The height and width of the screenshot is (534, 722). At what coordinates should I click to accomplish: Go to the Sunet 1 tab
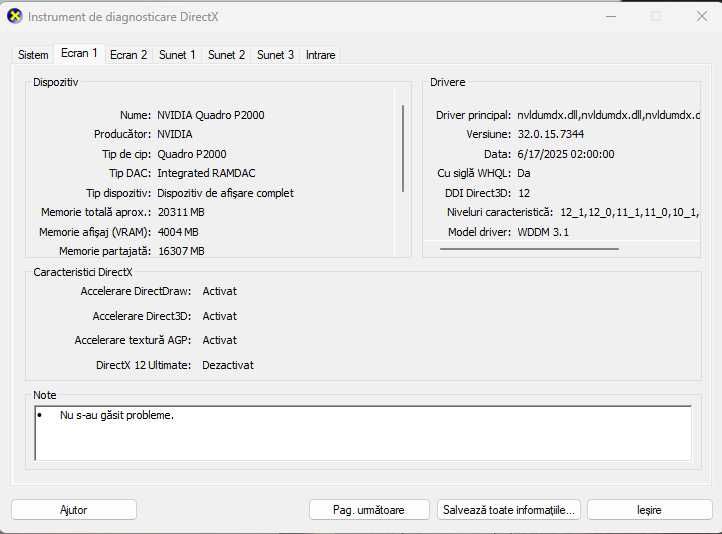pyautogui.click(x=177, y=55)
